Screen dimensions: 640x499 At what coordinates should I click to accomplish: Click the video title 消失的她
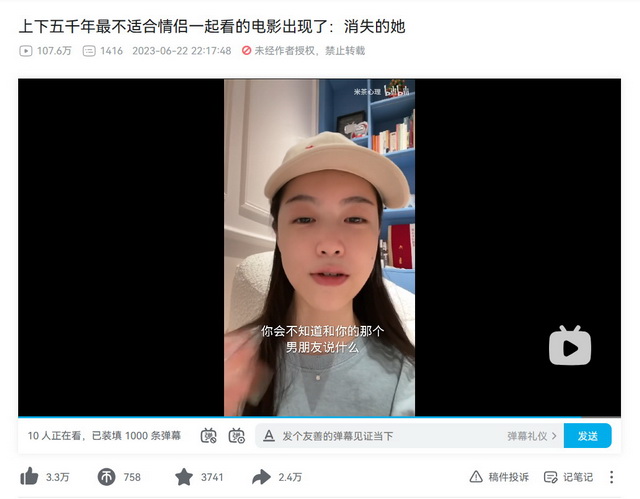(374, 27)
